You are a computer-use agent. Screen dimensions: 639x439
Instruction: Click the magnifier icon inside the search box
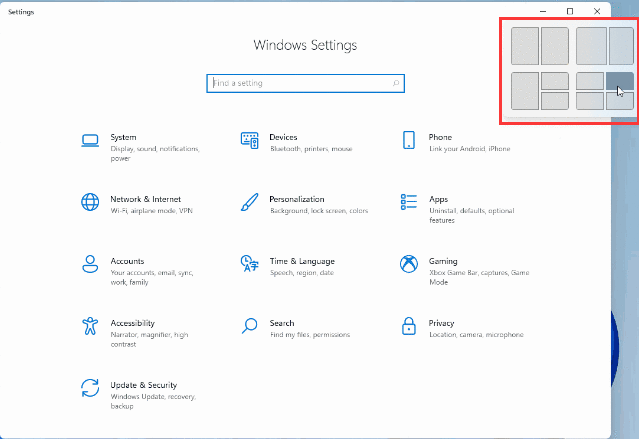coord(396,83)
